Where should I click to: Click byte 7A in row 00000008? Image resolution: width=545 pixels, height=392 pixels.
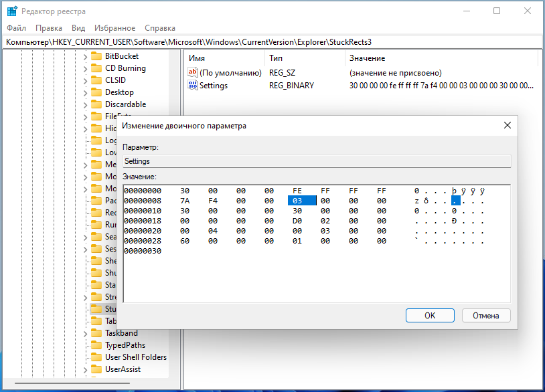pyautogui.click(x=185, y=201)
